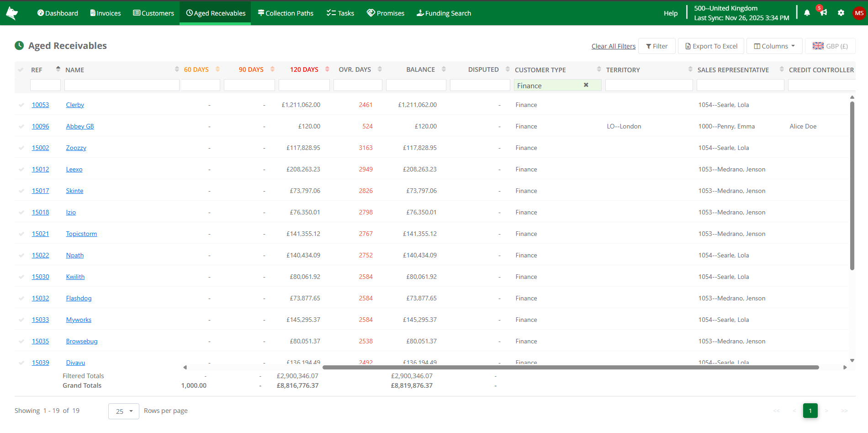Open the rows per page selector showing 25
The height and width of the screenshot is (433, 868).
(x=123, y=411)
